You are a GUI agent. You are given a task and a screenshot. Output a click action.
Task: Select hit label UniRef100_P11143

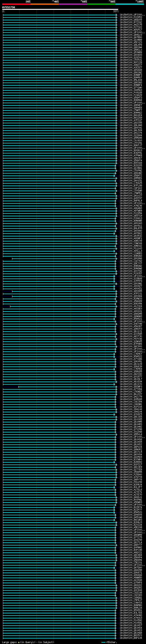(x=131, y=249)
